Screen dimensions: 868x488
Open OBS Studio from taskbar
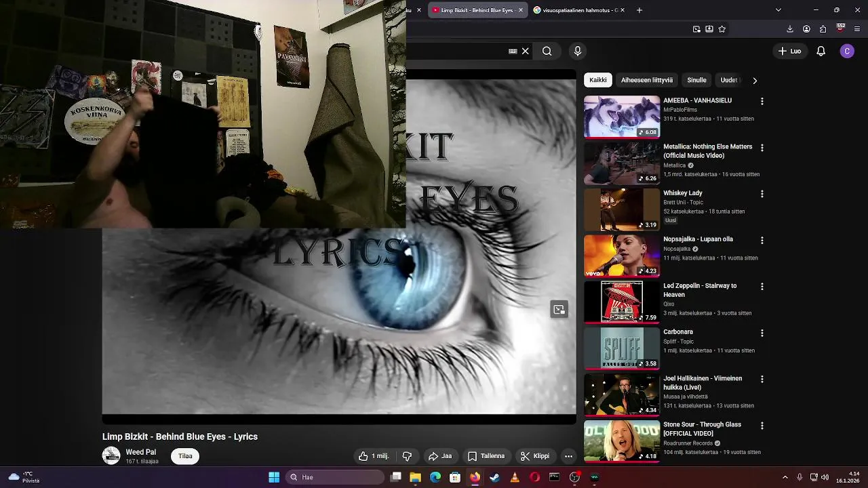coord(574,477)
